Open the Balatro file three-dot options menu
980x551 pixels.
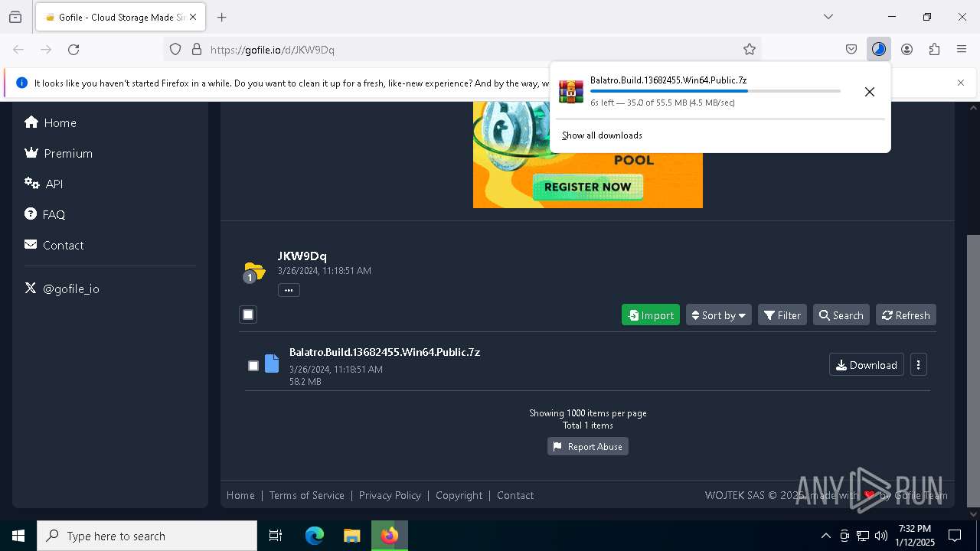(919, 365)
